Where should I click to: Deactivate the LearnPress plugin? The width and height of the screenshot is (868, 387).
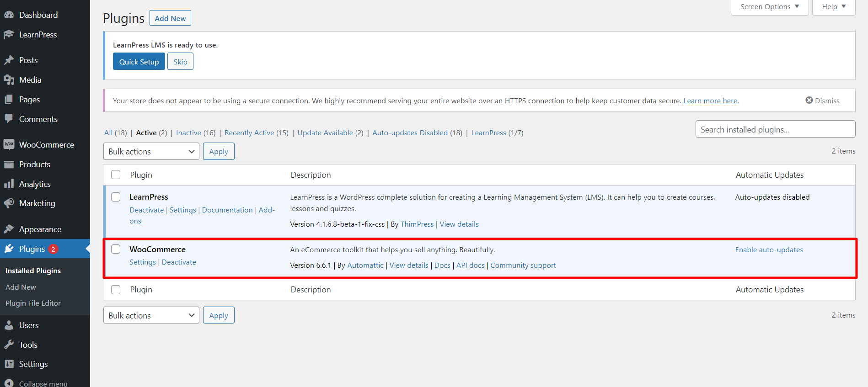pyautogui.click(x=146, y=210)
